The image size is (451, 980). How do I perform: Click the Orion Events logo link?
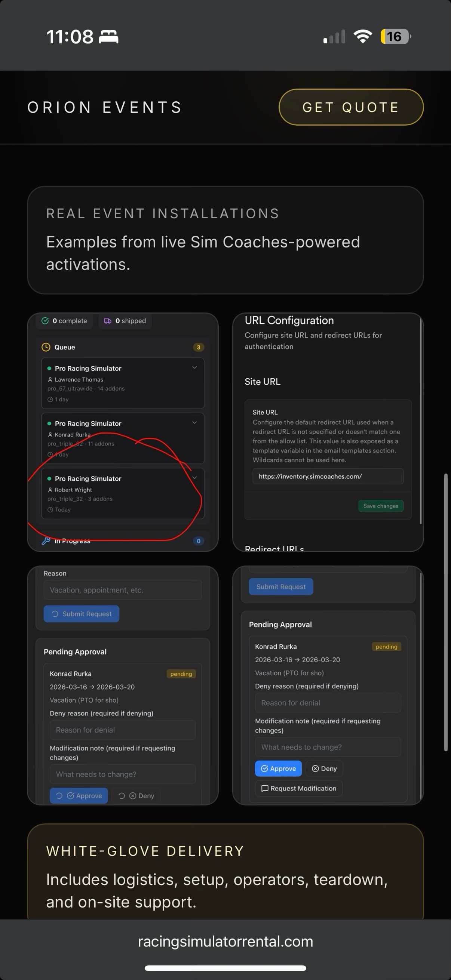point(105,107)
